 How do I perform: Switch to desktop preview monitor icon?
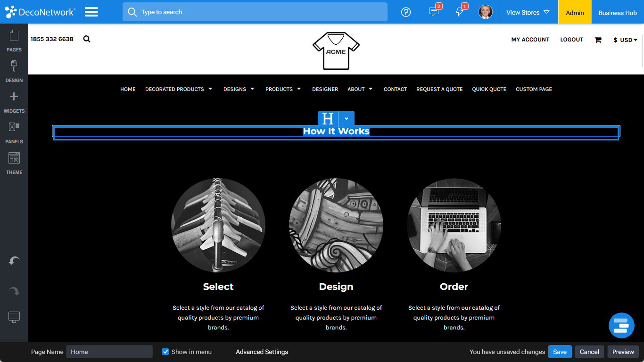14,317
